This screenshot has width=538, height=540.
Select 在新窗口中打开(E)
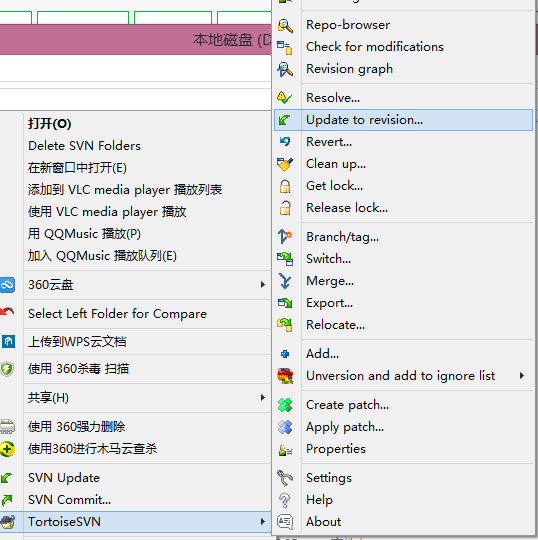(136, 168)
